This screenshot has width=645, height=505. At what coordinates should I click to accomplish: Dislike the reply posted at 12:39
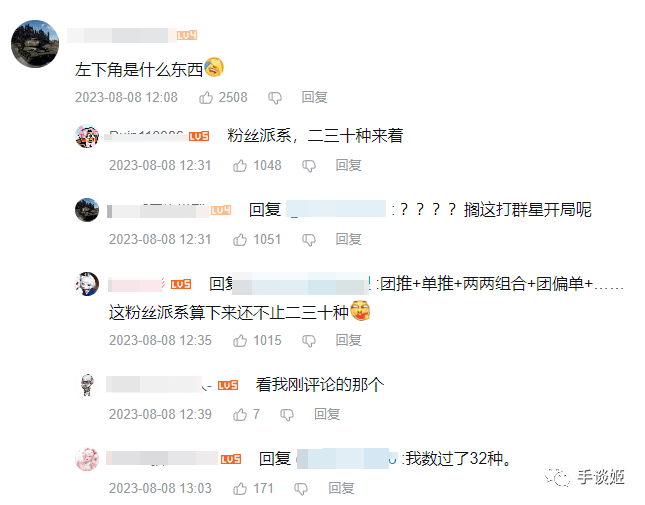[x=287, y=415]
